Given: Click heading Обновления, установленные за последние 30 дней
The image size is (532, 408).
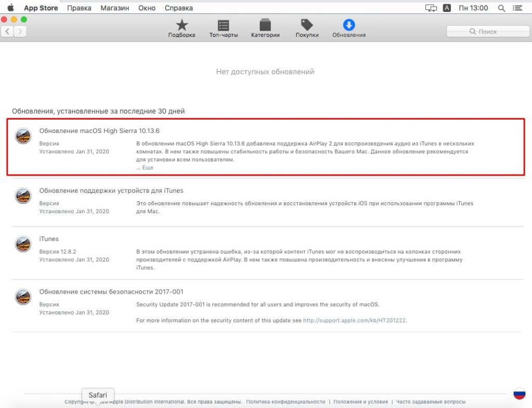Looking at the screenshot, I should (98, 111).
